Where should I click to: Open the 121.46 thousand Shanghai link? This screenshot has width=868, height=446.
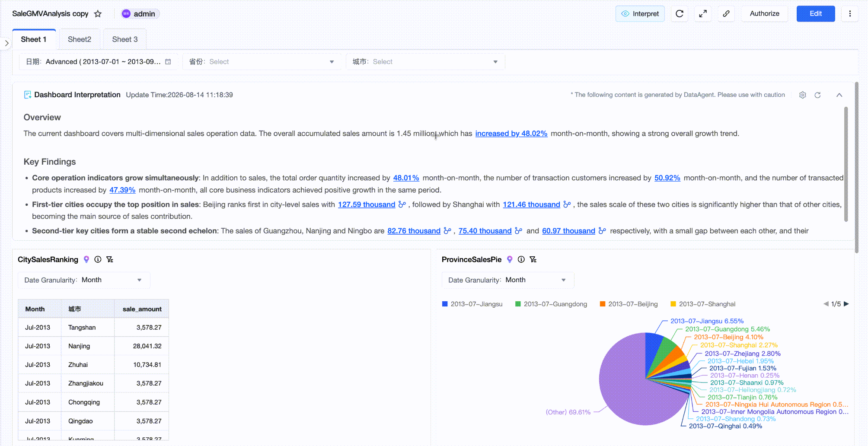[532, 204]
